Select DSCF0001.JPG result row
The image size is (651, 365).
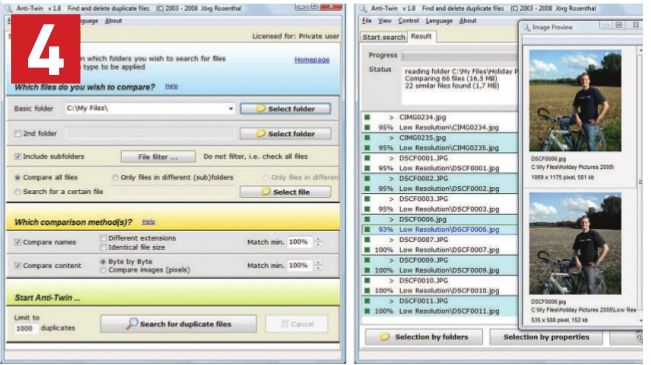click(440, 158)
